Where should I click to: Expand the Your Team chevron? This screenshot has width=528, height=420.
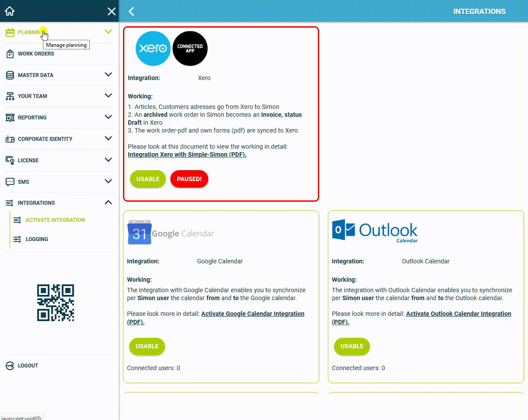pyautogui.click(x=109, y=96)
